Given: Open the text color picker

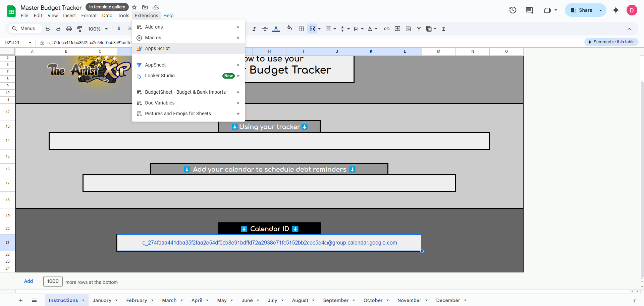Looking at the screenshot, I should [276, 29].
